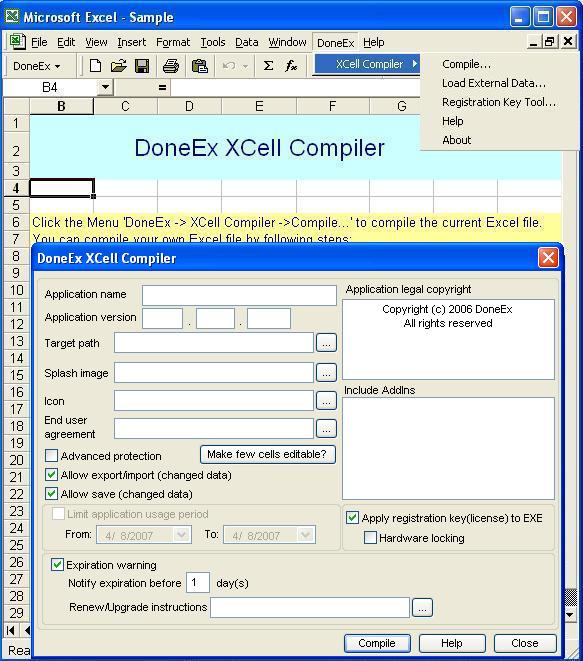Minimize the workbook window inside Excel
The width and height of the screenshot is (583, 661).
(534, 41)
